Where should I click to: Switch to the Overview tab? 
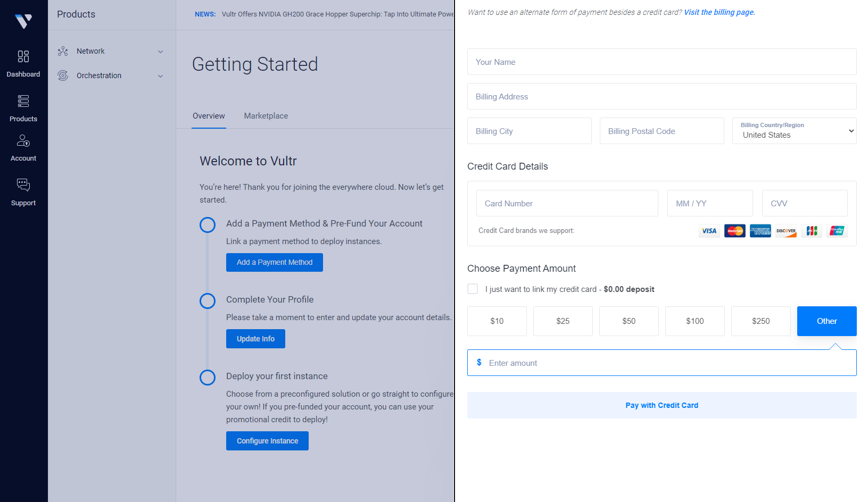click(209, 116)
